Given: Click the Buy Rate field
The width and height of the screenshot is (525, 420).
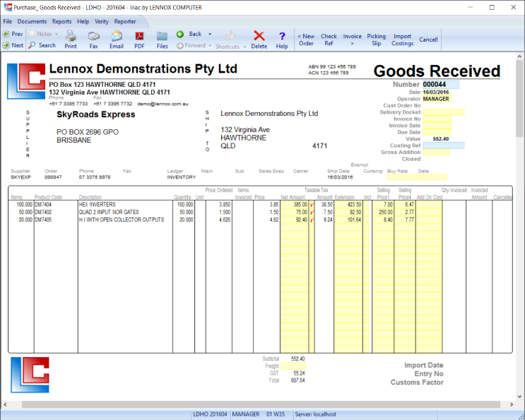Looking at the screenshot, I should (402, 177).
